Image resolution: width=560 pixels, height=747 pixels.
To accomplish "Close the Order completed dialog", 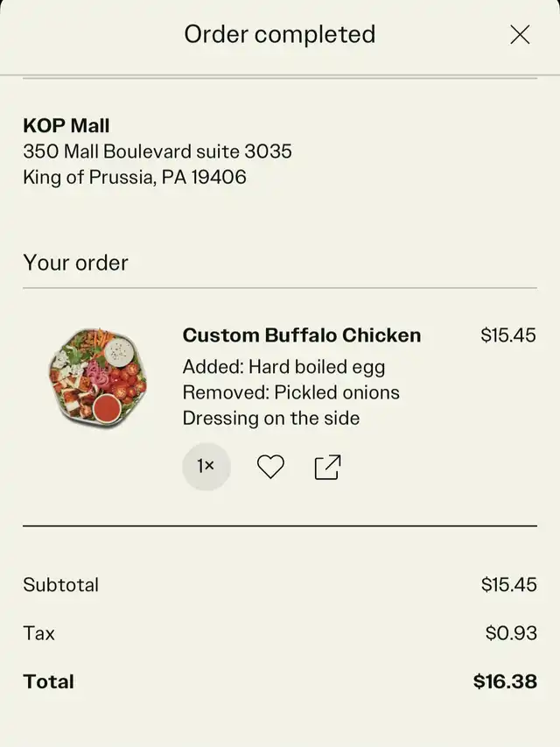I will tap(520, 34).
